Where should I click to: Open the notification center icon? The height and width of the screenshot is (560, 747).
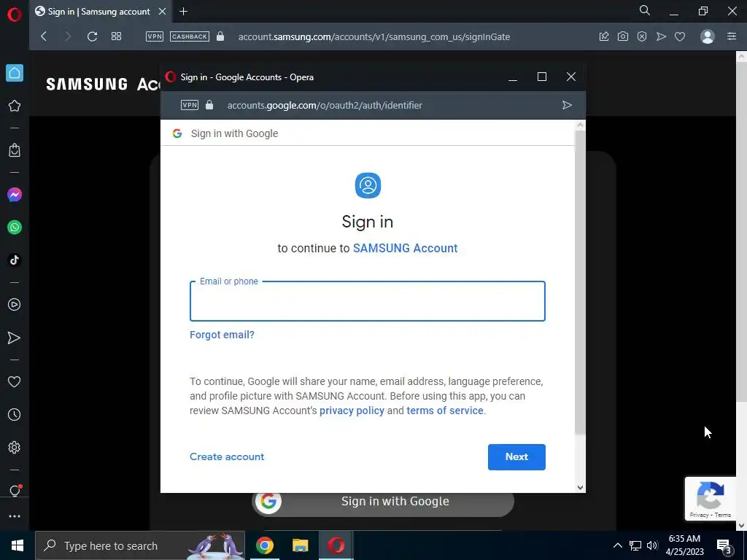(x=724, y=546)
